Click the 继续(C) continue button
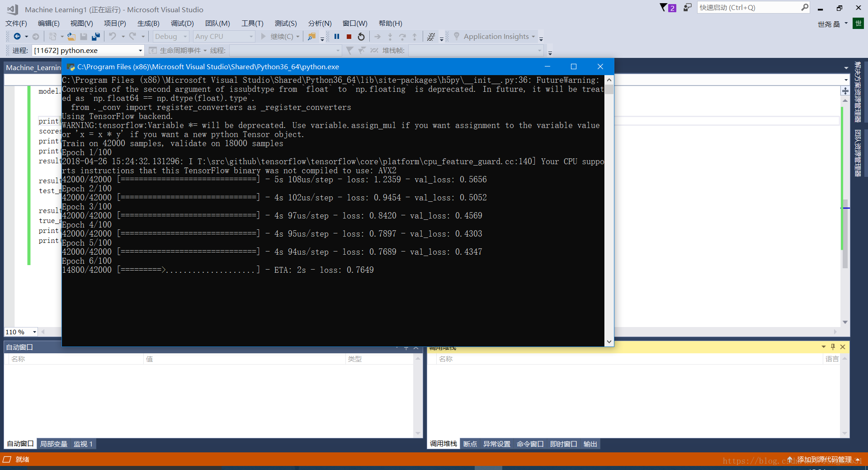Image resolution: width=868 pixels, height=470 pixels. (x=278, y=37)
